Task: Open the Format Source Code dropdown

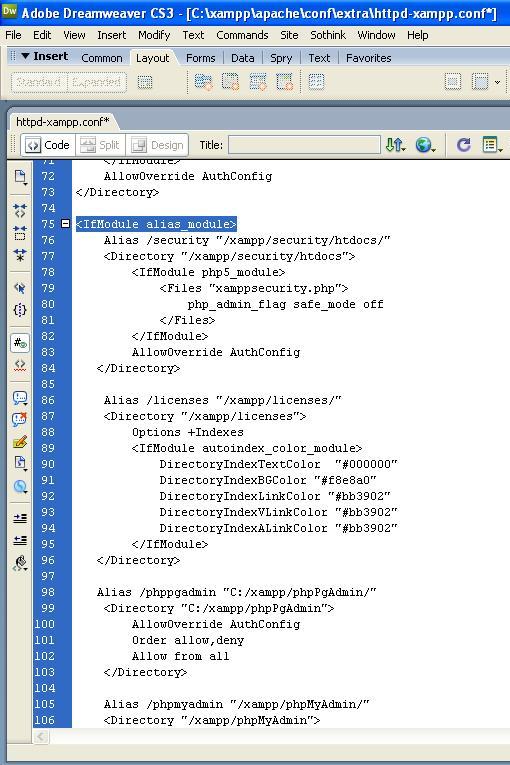Action: tap(20, 563)
